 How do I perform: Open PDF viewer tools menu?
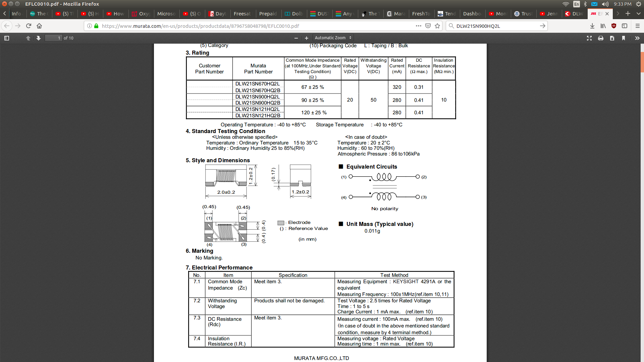pos(637,38)
